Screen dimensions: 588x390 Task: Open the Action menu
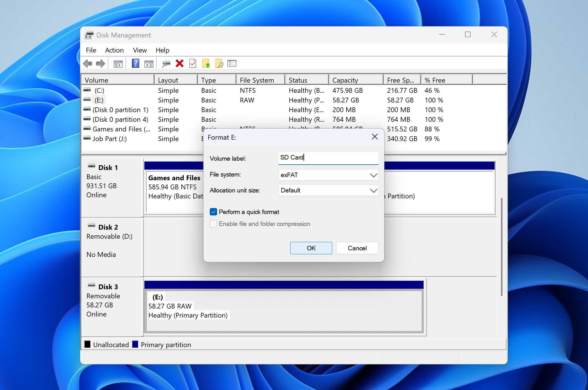pyautogui.click(x=114, y=50)
